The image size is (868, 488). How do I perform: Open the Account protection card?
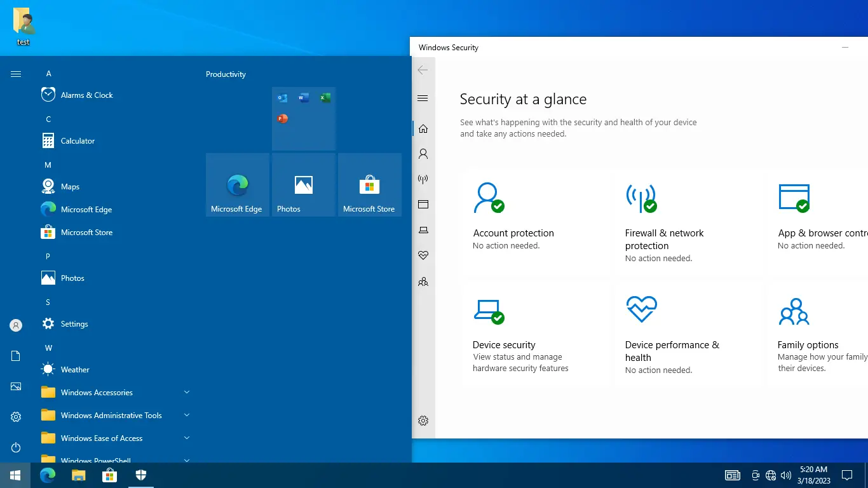[x=536, y=222]
